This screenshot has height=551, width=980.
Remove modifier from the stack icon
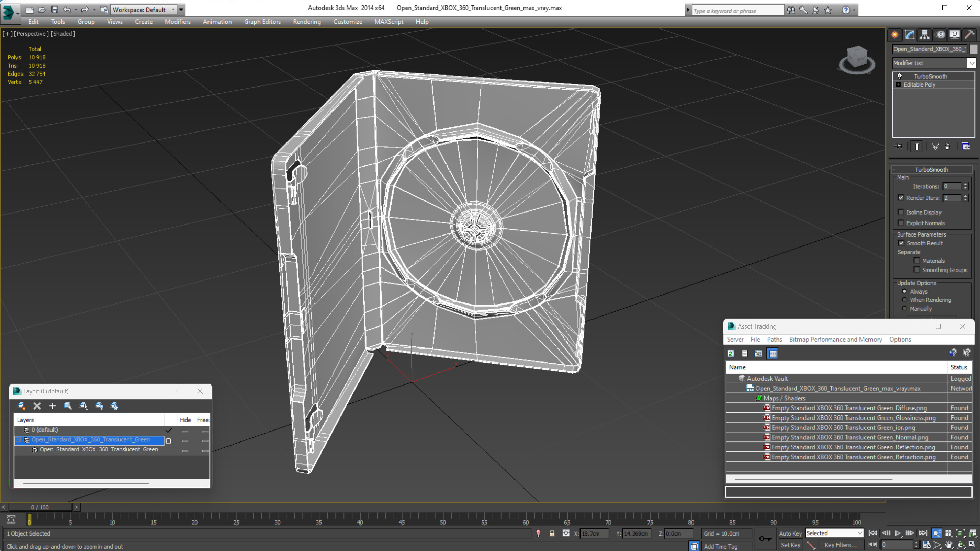pyautogui.click(x=947, y=146)
